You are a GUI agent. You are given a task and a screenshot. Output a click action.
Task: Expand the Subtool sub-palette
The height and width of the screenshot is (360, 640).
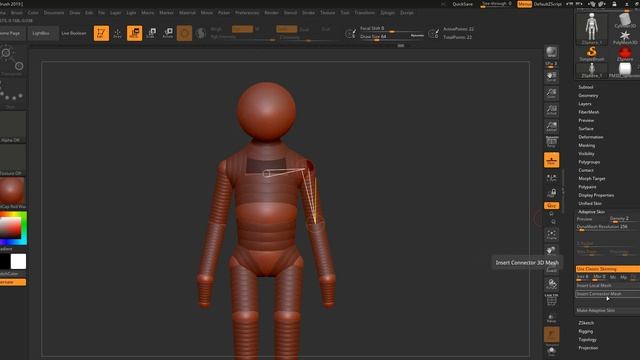point(586,87)
